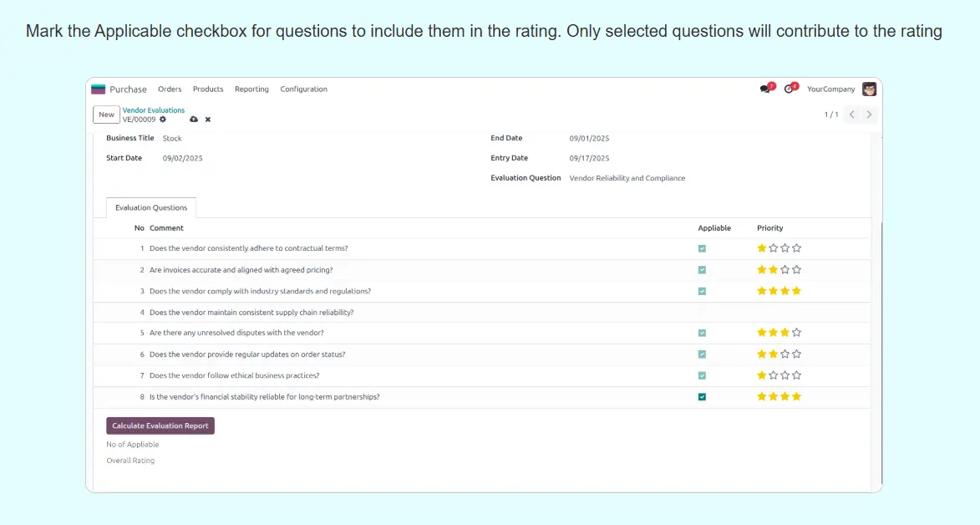Toggle Applicable checkbox for unresolved disputes question
Image resolution: width=980 pixels, height=525 pixels.
point(702,333)
